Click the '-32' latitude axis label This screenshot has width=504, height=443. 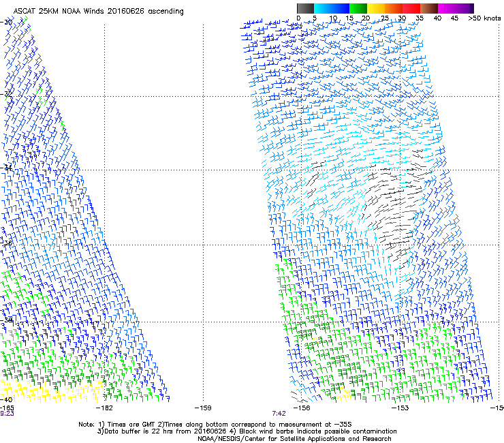[x=6, y=95]
